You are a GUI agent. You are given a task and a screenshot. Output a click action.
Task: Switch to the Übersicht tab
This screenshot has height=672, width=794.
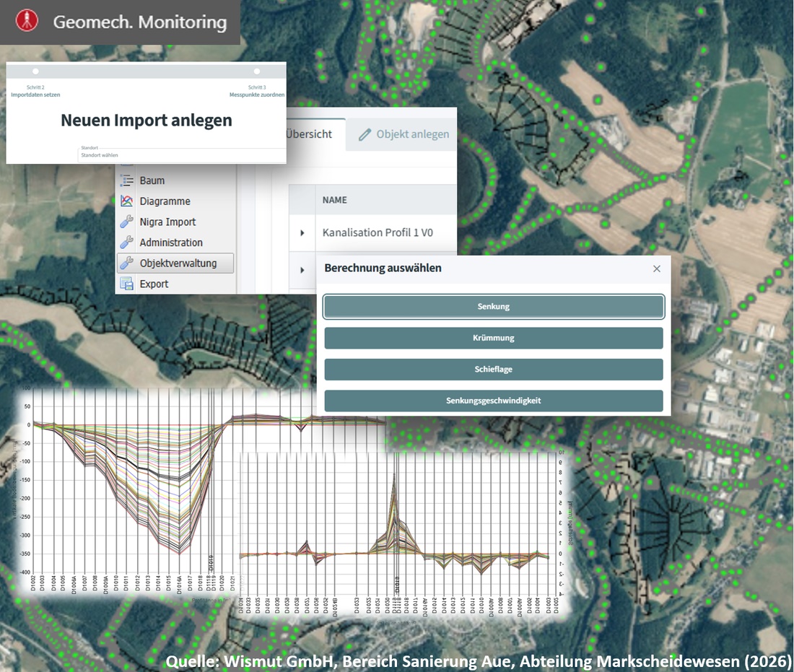click(x=309, y=134)
